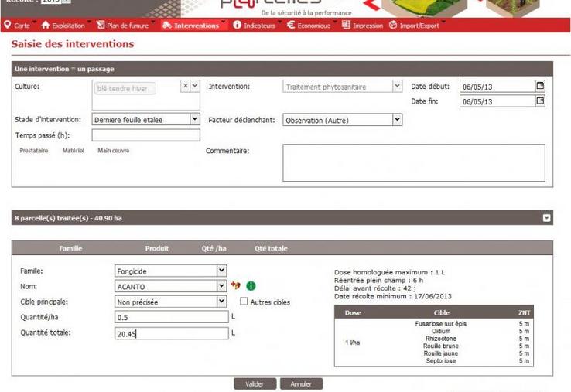Open the Date début calendar picker
Screen dimensions: 571x392
tap(540, 86)
